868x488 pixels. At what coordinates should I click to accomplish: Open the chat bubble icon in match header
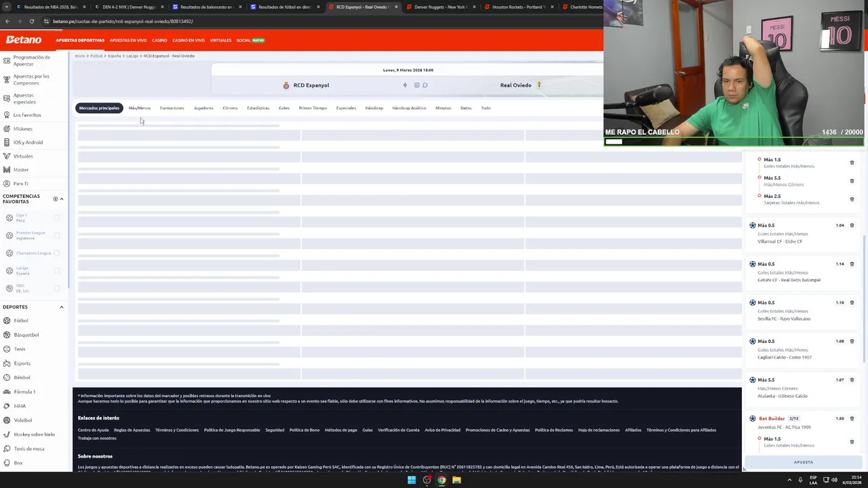click(x=425, y=85)
